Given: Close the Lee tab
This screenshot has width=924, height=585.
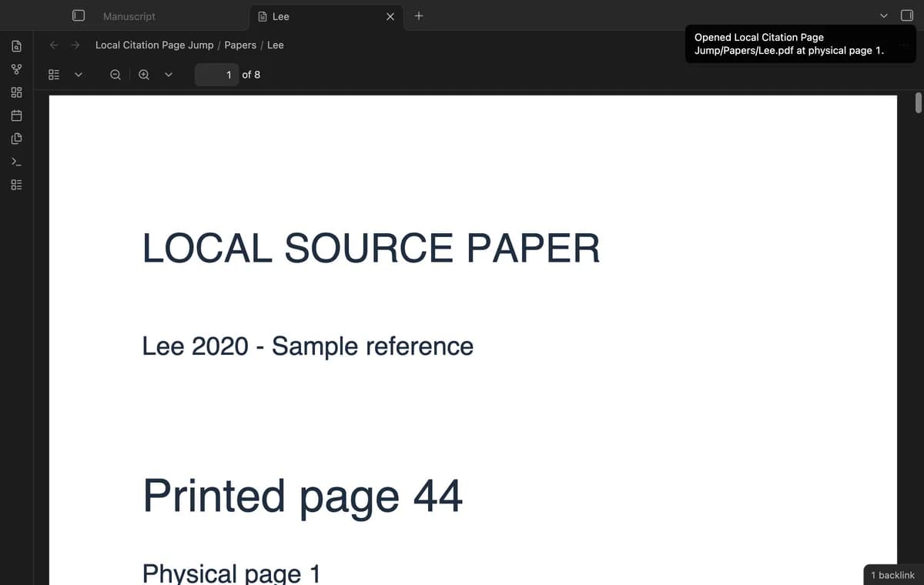Looking at the screenshot, I should tap(390, 16).
